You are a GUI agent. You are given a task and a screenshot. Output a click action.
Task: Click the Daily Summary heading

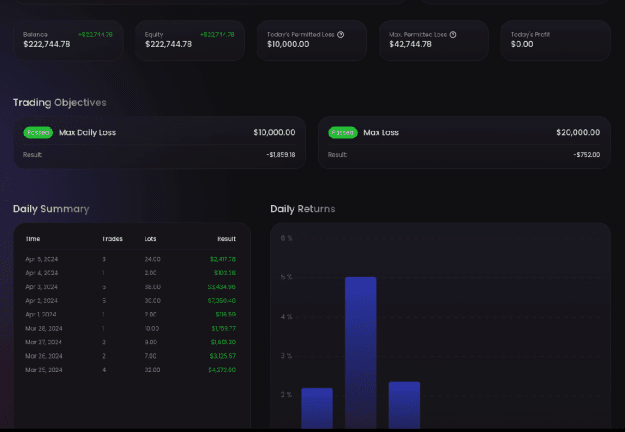(51, 209)
